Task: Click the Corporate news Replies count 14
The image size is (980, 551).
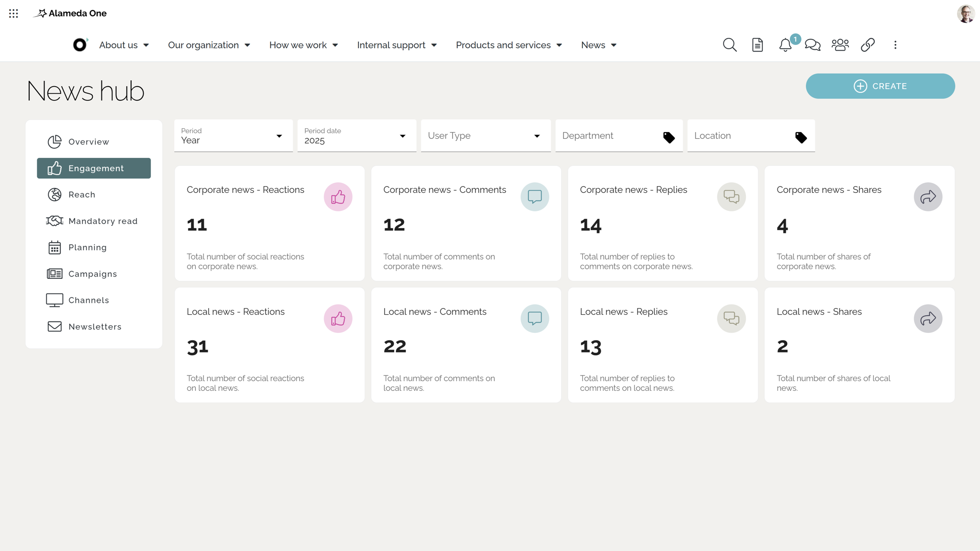Action: 591,225
